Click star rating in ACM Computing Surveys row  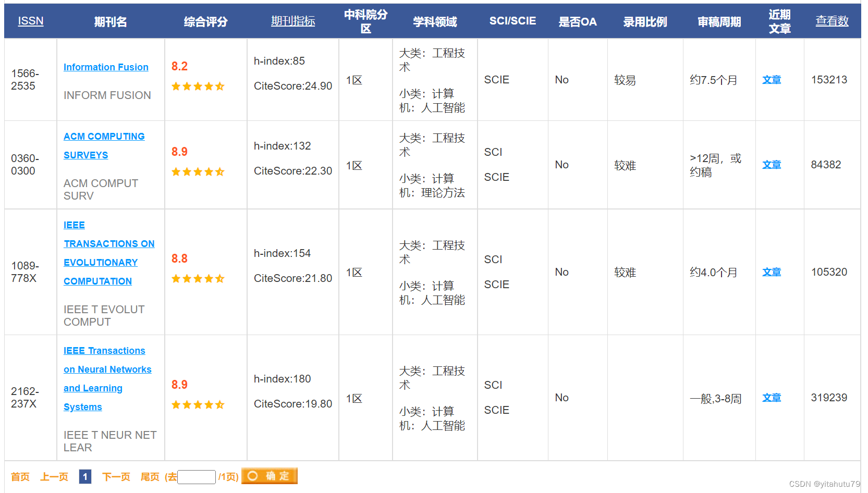coord(198,172)
